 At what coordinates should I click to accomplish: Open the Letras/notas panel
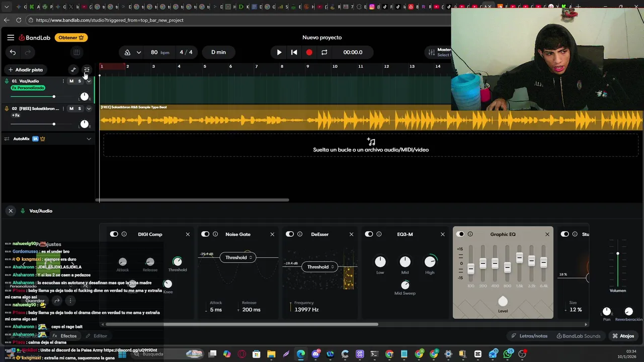(x=529, y=336)
